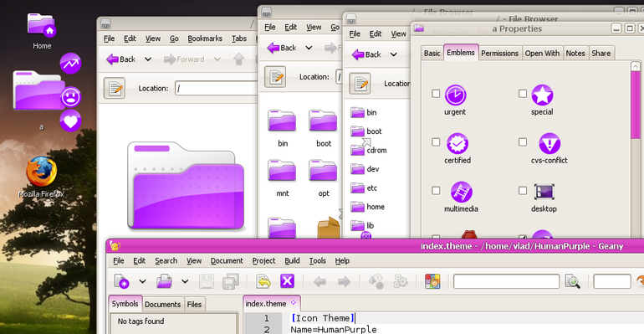Click the Compile icon in Geany
Viewport: 644px width, 334px height.
pos(376,281)
